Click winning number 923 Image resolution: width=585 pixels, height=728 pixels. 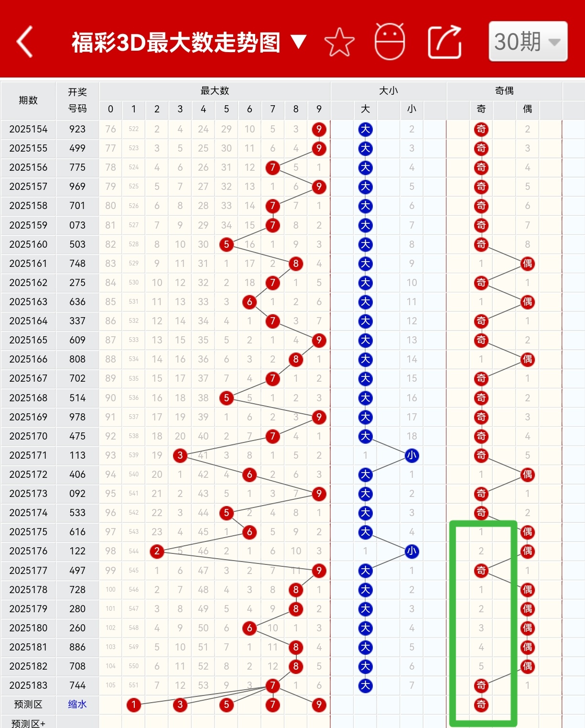pos(77,129)
